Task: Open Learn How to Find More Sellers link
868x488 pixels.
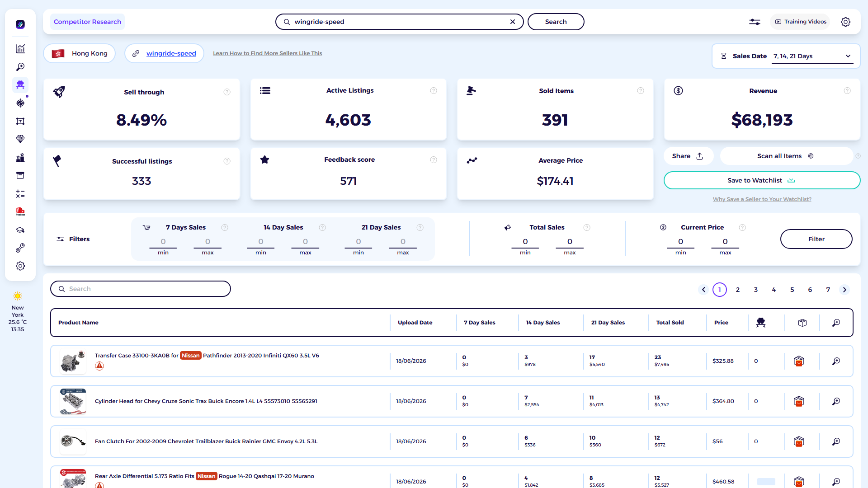Action: pyautogui.click(x=268, y=53)
